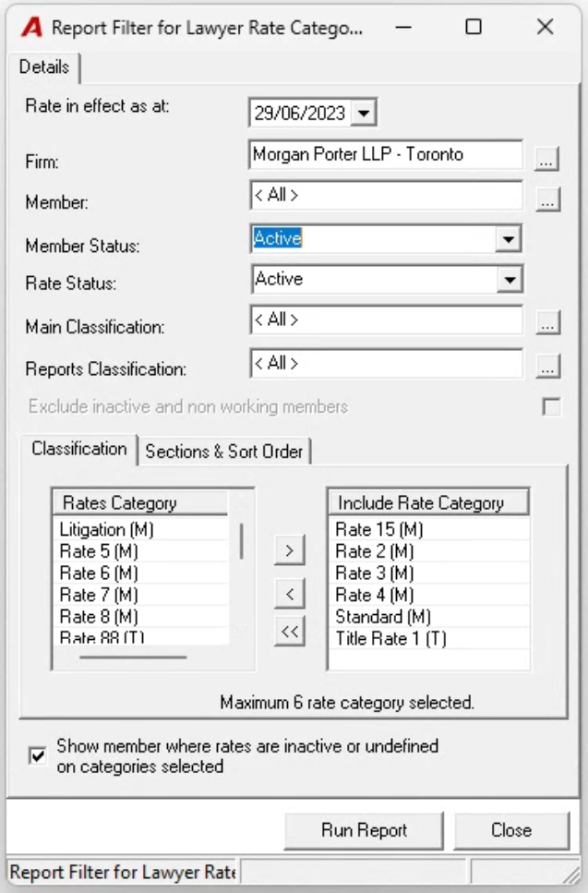588x893 pixels.
Task: Expand the Member Status dropdown
Action: pos(508,238)
